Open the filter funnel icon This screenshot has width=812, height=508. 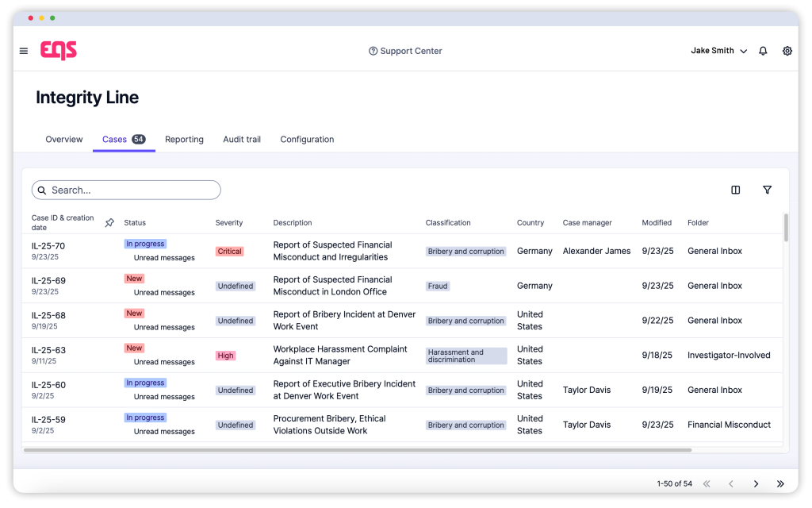[767, 190]
